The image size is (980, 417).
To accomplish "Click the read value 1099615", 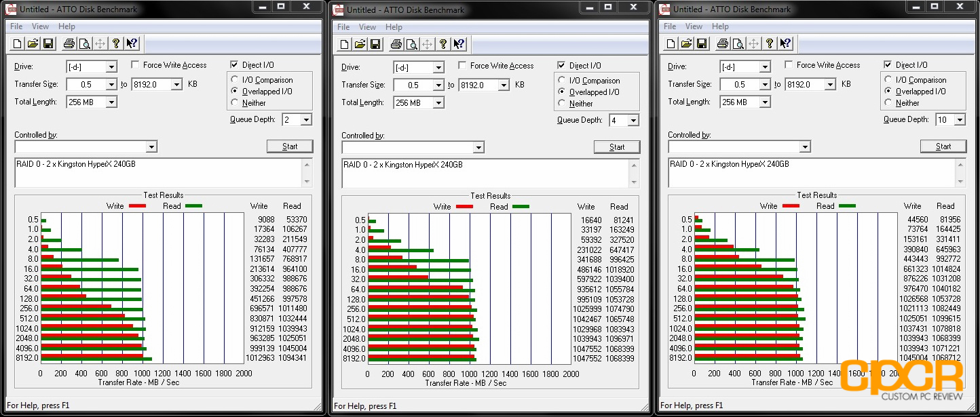I will [946, 319].
